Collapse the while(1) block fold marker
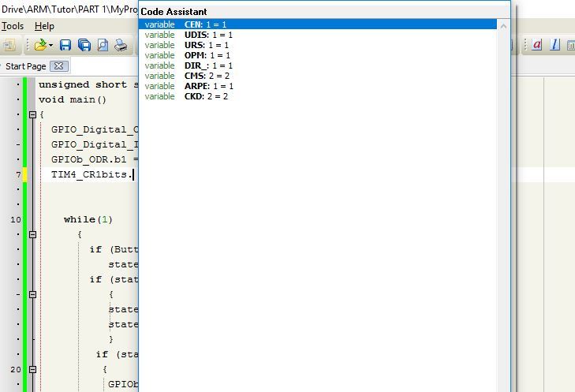This screenshot has height=392, width=575. [32, 235]
